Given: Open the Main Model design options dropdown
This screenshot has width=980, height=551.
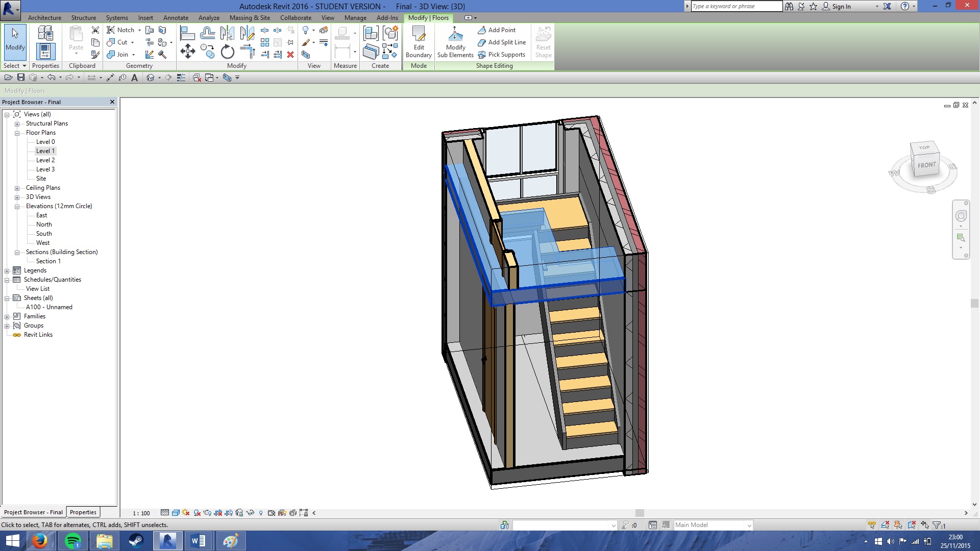Looking at the screenshot, I should [x=749, y=525].
